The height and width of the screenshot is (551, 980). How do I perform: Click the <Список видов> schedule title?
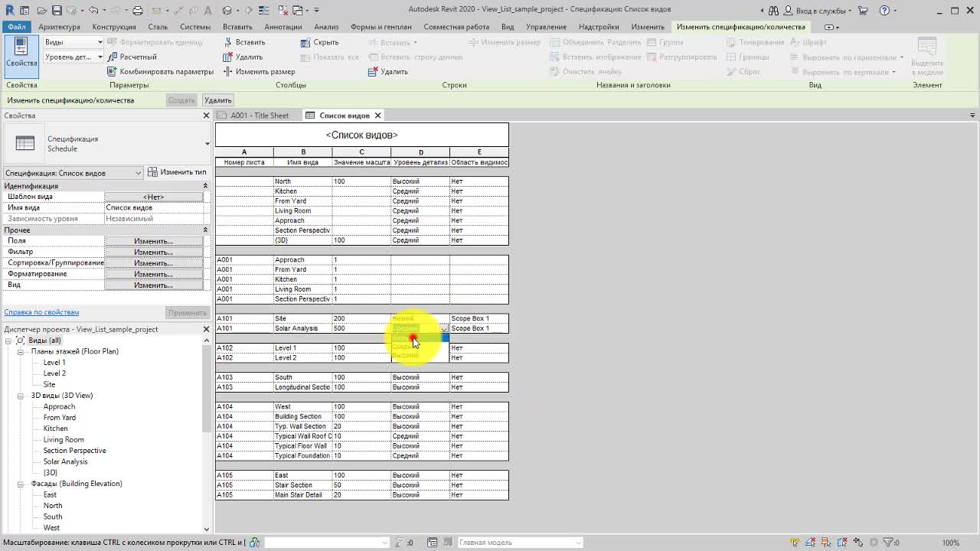click(x=361, y=135)
